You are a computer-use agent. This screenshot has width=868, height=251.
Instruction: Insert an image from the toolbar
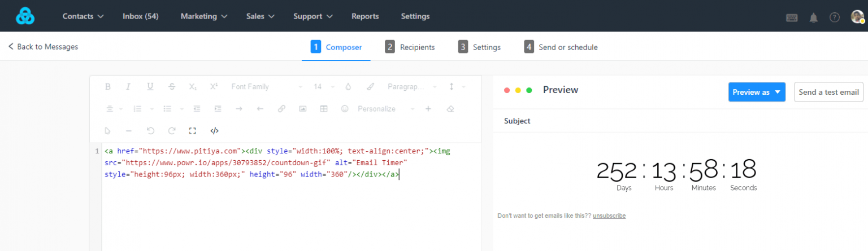tap(303, 109)
